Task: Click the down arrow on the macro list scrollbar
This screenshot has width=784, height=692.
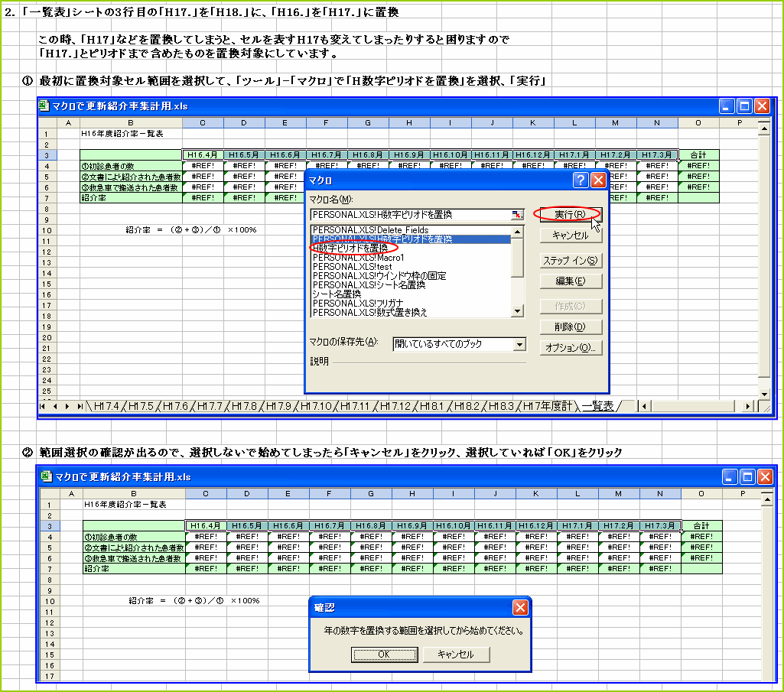Action: click(519, 311)
